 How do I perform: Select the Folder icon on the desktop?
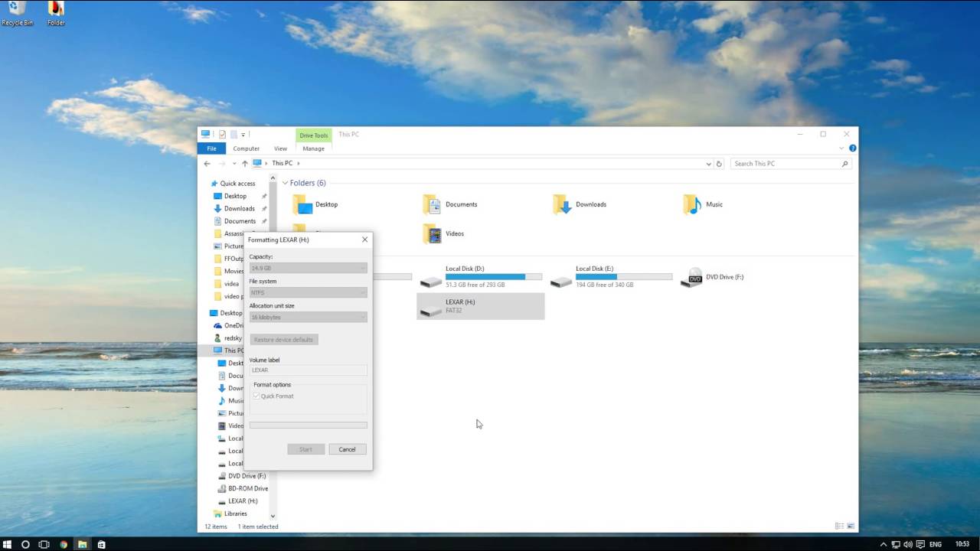point(56,13)
